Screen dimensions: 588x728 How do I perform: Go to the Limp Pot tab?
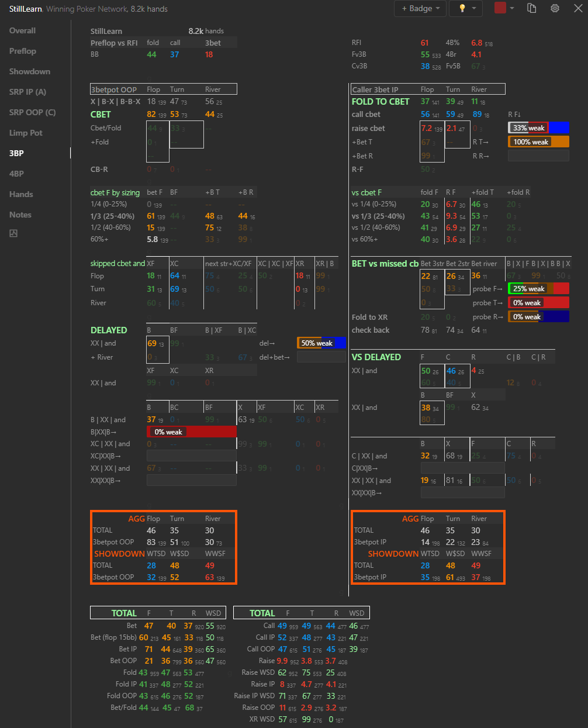coord(26,133)
